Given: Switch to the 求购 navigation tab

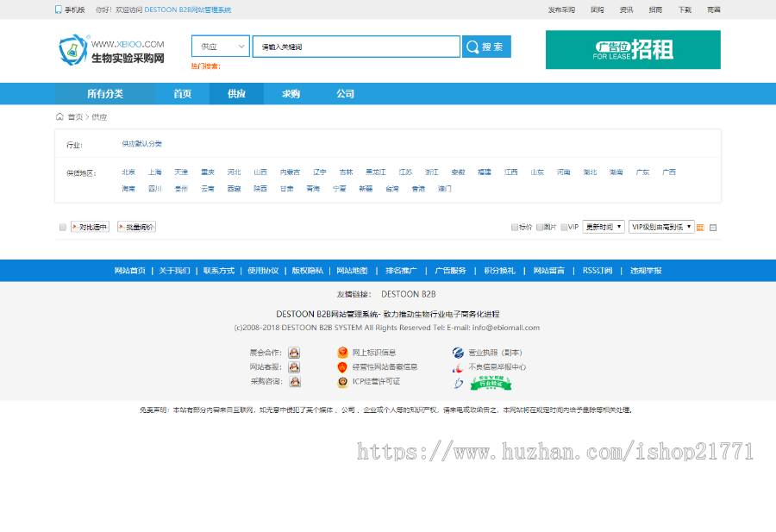Looking at the screenshot, I should tap(291, 94).
